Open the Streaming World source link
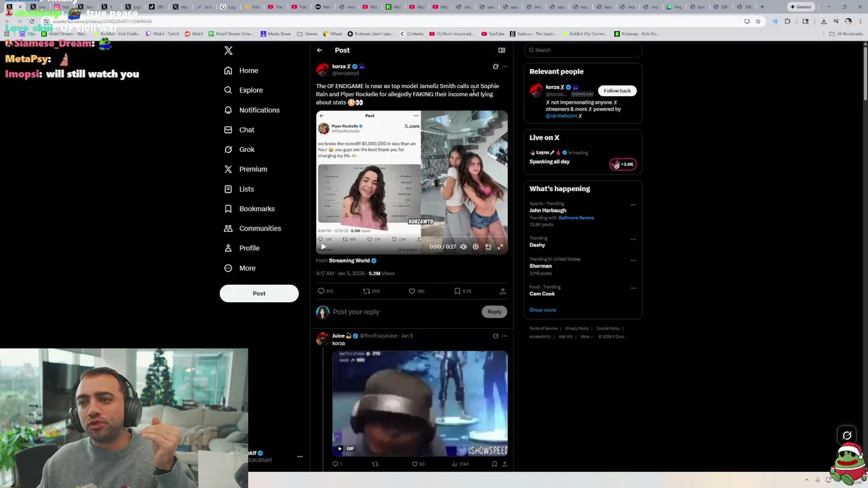This screenshot has width=868, height=488. click(x=349, y=260)
